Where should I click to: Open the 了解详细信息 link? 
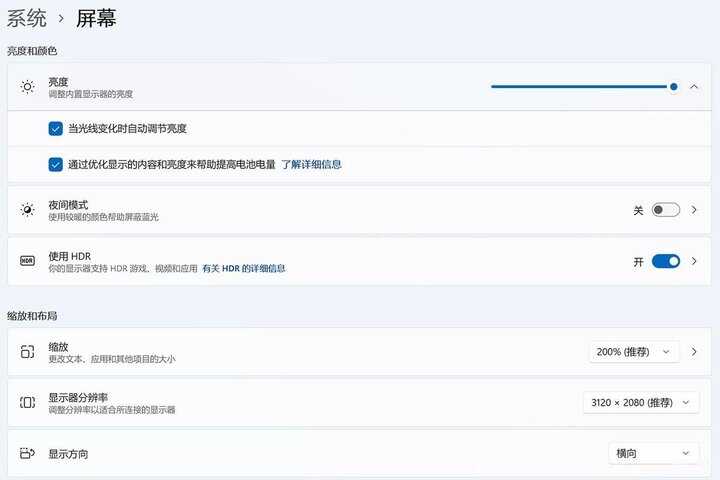[311, 164]
